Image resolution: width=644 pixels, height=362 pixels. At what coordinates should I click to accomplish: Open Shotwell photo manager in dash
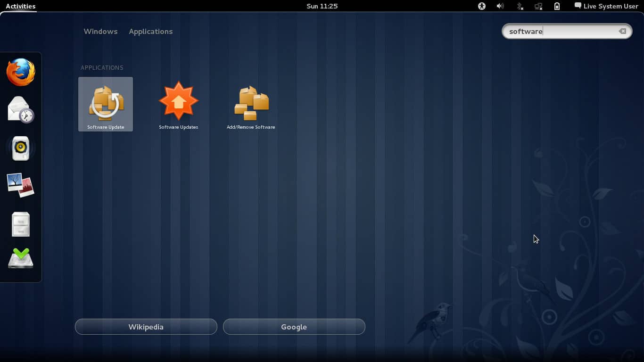[21, 185]
